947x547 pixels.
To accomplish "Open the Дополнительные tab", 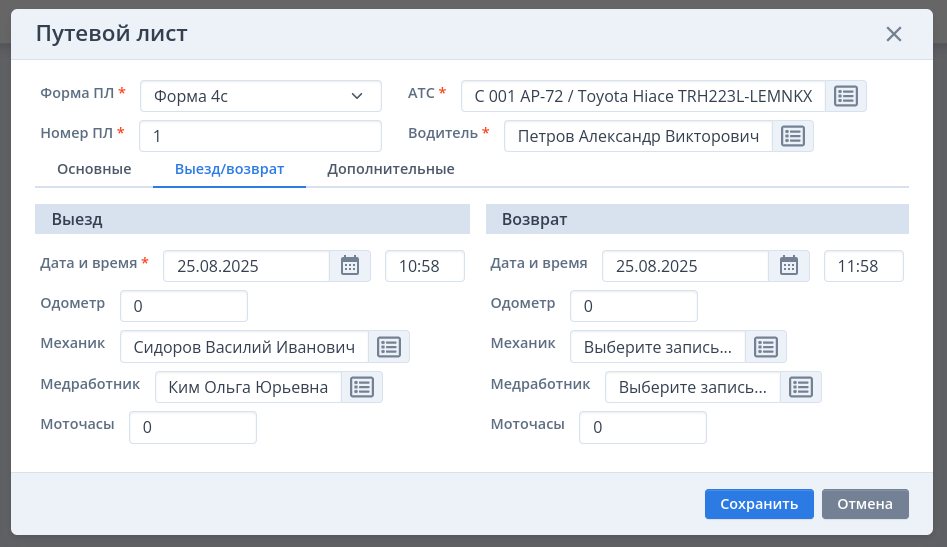I will [x=391, y=169].
